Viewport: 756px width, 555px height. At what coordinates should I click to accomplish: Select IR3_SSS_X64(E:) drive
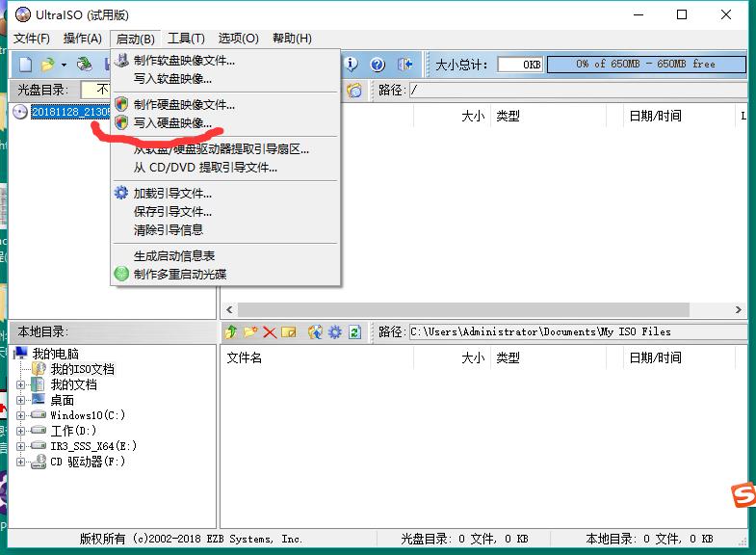93,446
